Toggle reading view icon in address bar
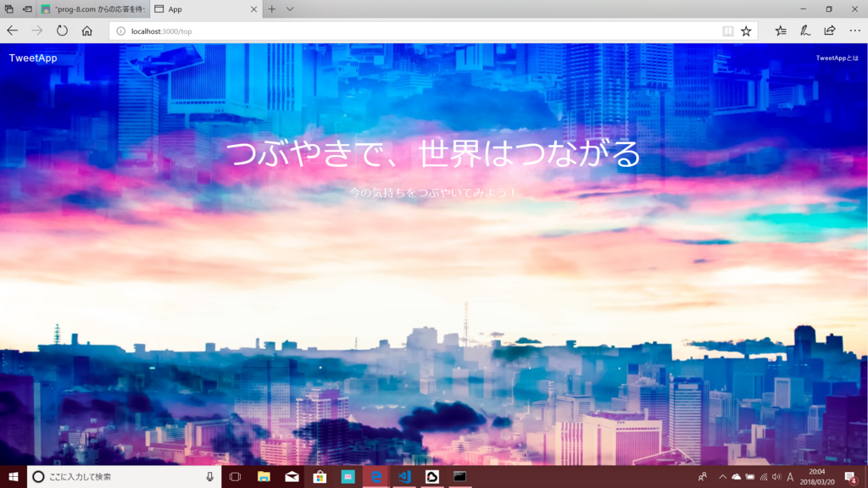 (x=728, y=31)
